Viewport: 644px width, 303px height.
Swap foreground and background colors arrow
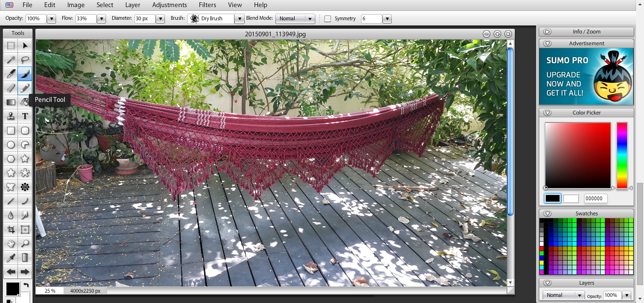coord(25,285)
